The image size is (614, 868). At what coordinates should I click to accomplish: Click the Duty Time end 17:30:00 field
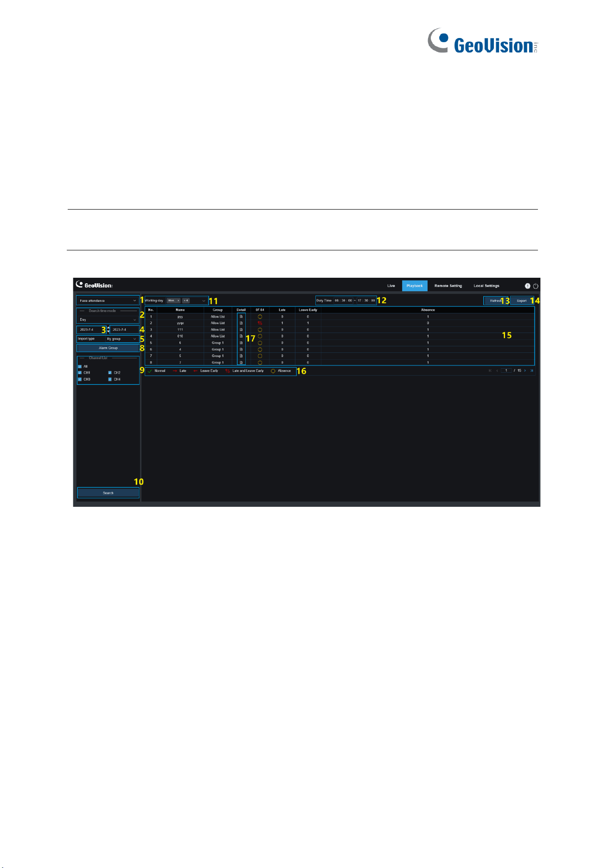click(366, 300)
